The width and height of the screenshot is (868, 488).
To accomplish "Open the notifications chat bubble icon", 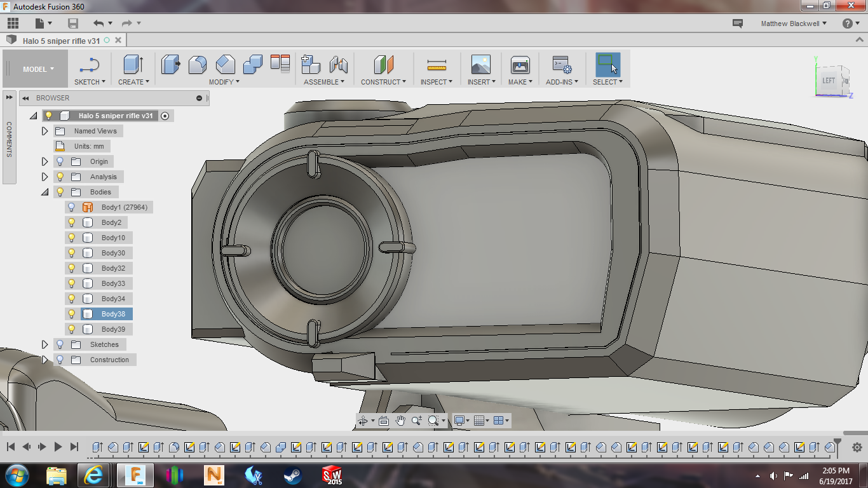I will (x=738, y=24).
